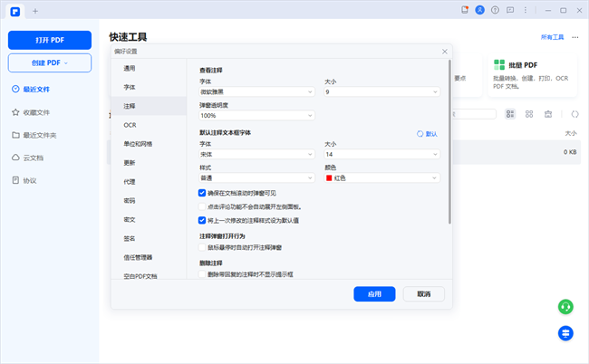
Task: Open the 微软雅黑 font dropdown
Action: tap(256, 91)
